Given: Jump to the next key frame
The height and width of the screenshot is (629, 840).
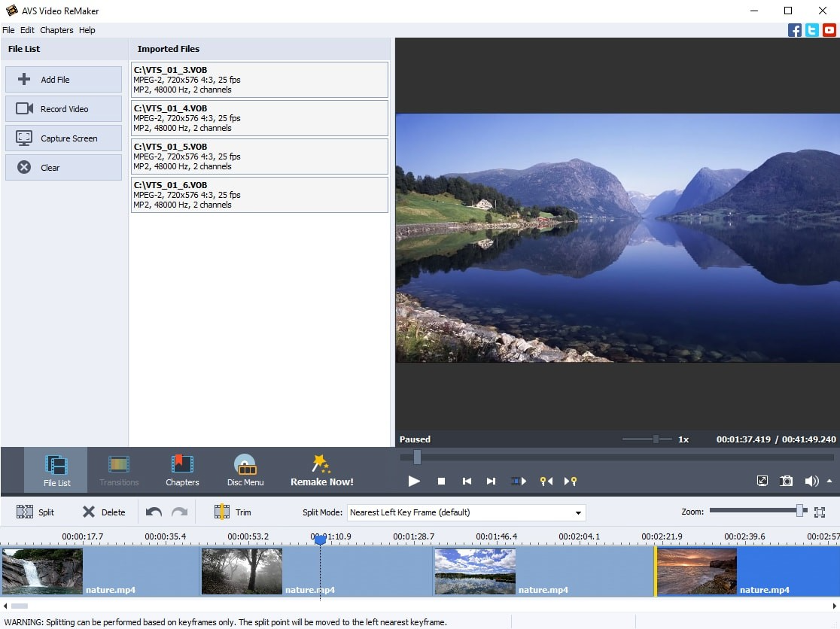Looking at the screenshot, I should coord(571,481).
